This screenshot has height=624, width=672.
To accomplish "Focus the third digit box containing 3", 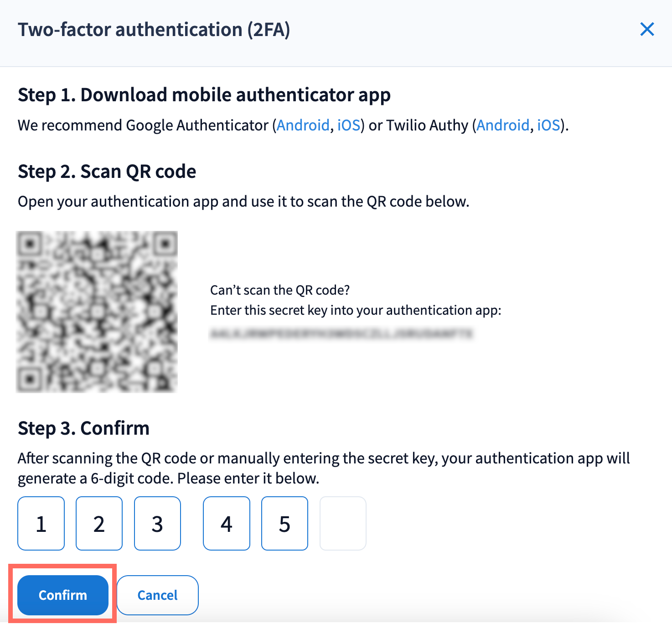I will (x=157, y=524).
